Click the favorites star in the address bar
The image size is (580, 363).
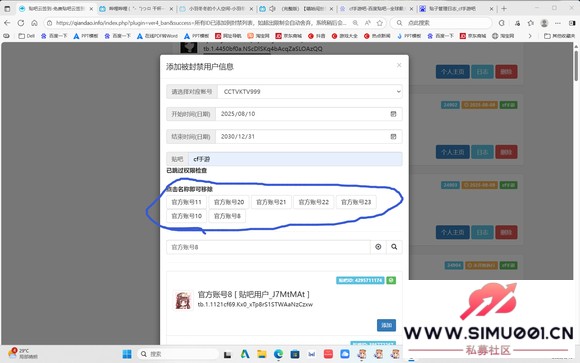click(x=380, y=23)
